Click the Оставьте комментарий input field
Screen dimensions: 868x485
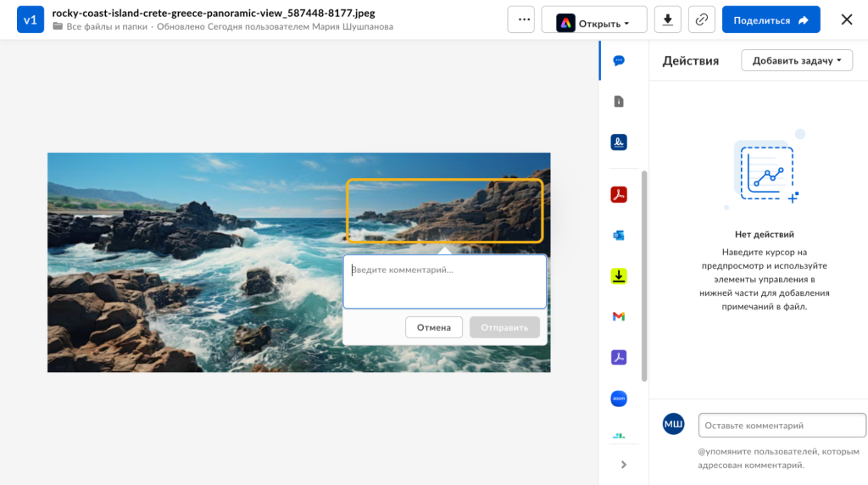[782, 425]
